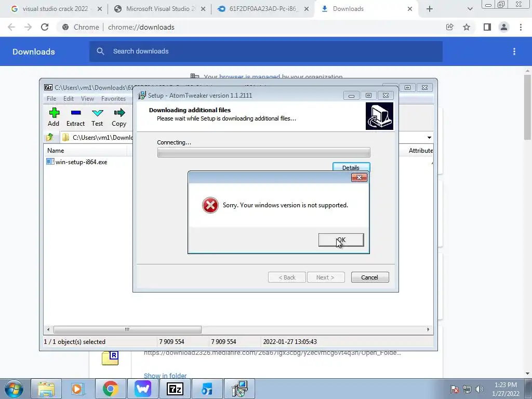
Task: Click the Chrome taskbar icon
Action: pos(110,389)
